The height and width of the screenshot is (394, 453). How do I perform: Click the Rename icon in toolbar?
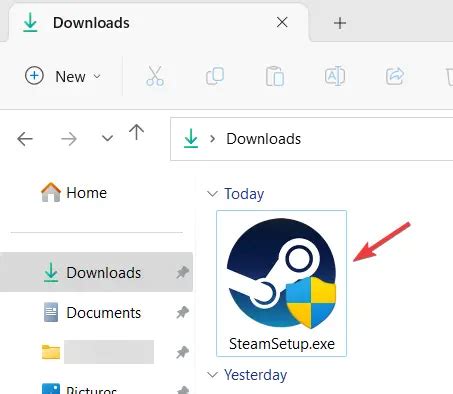[335, 76]
